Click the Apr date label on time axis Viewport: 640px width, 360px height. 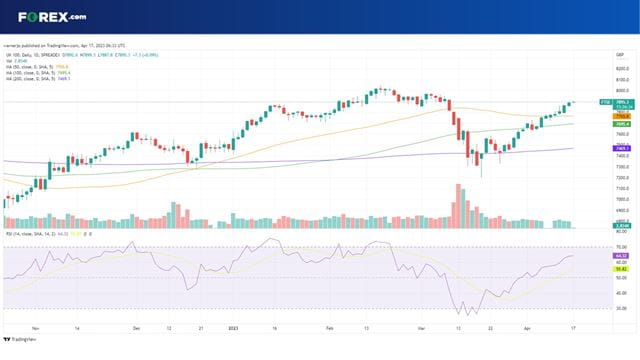coord(527,328)
